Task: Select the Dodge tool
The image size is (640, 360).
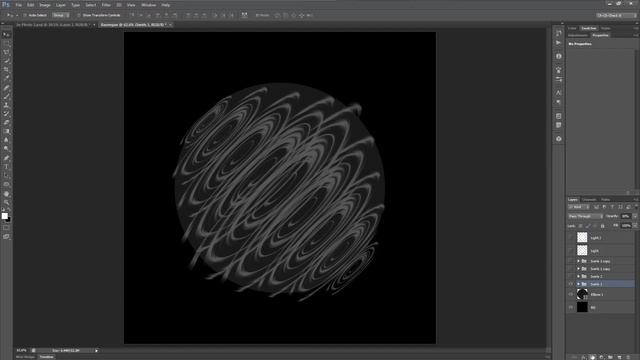Action: point(6,149)
